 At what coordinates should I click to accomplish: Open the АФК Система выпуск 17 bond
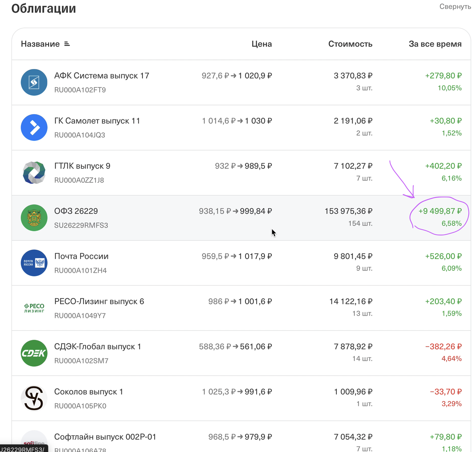click(102, 76)
